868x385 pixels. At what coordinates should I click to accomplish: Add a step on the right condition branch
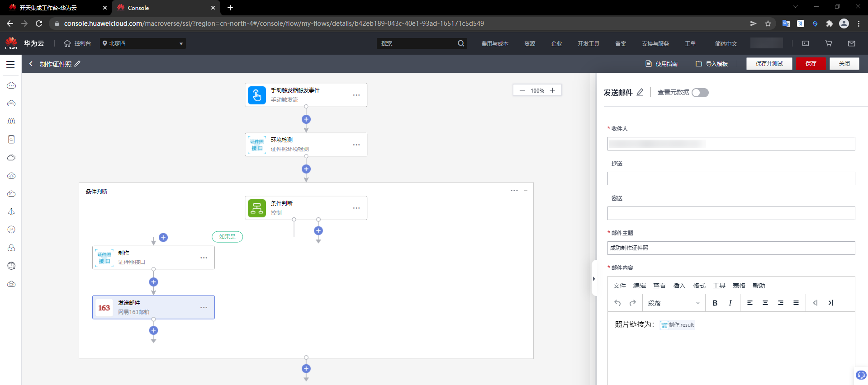point(318,231)
